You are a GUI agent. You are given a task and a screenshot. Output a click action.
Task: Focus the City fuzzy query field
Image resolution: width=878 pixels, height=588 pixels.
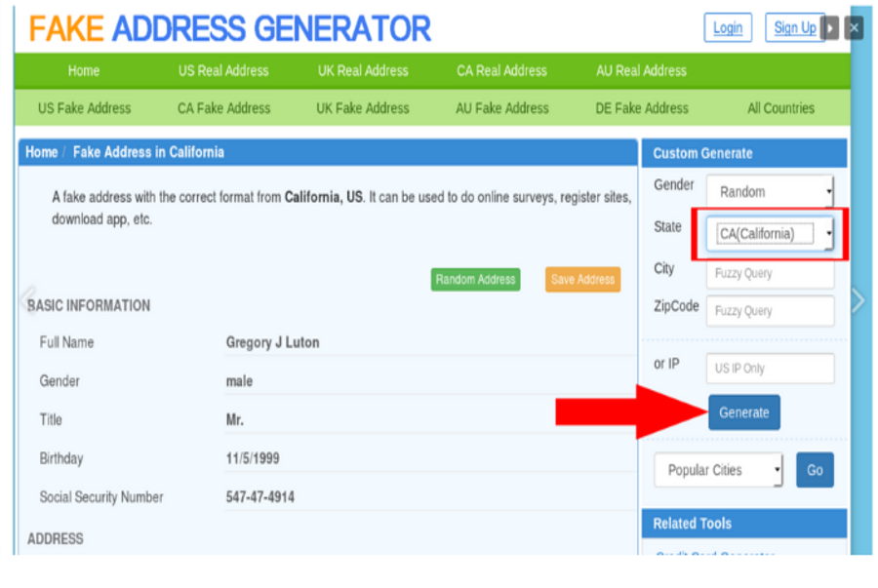pyautogui.click(x=771, y=274)
